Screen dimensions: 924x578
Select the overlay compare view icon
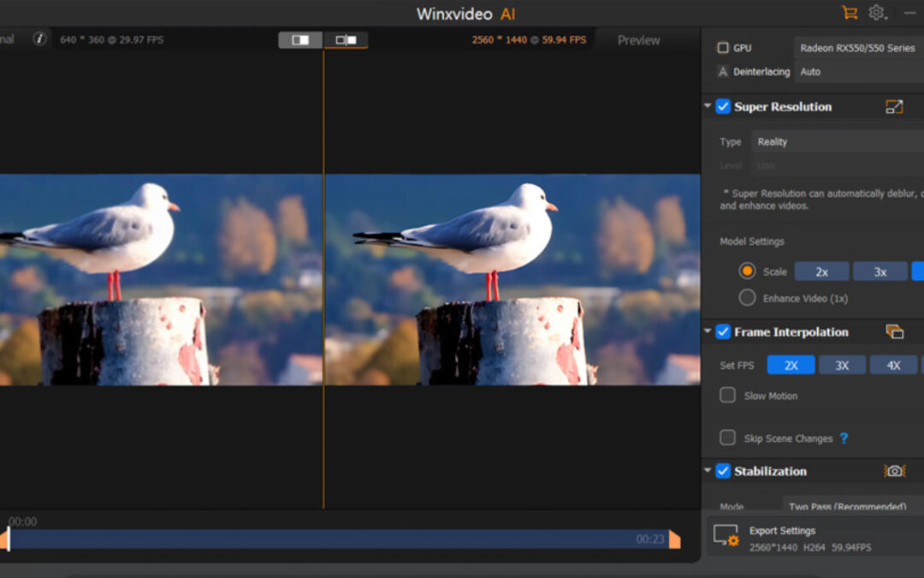point(346,39)
